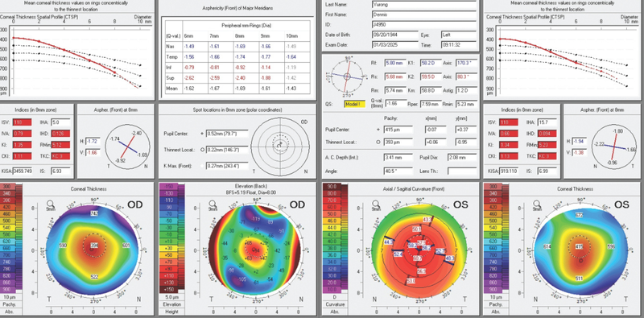Click the KI index value 1.35
644x318 pixels.
pyautogui.click(x=23, y=145)
